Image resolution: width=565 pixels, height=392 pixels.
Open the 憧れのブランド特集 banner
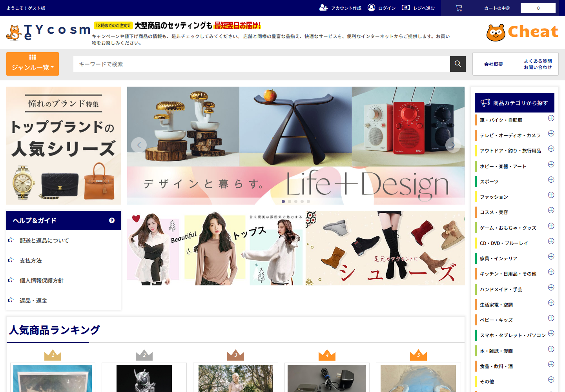[x=64, y=145]
